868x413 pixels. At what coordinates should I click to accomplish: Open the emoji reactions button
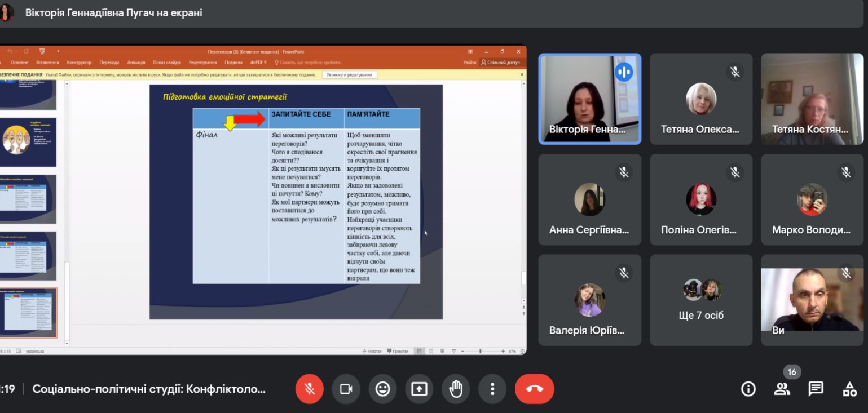pyautogui.click(x=382, y=389)
